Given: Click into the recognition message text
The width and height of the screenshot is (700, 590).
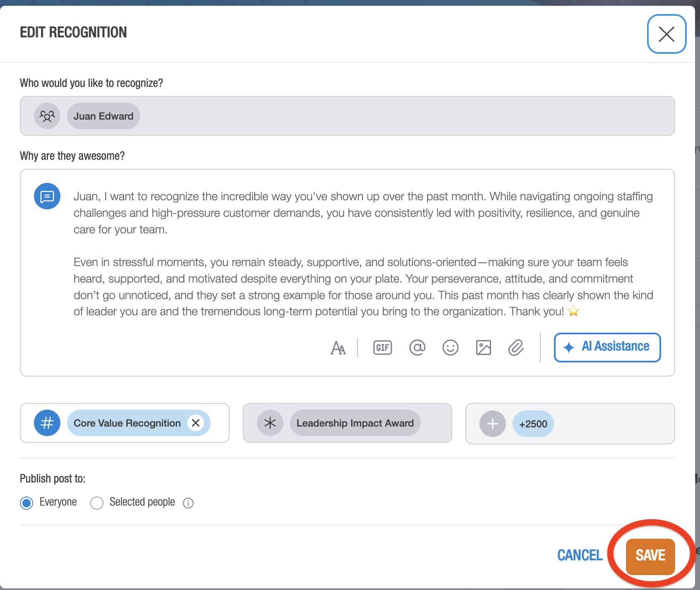Looking at the screenshot, I should [363, 254].
